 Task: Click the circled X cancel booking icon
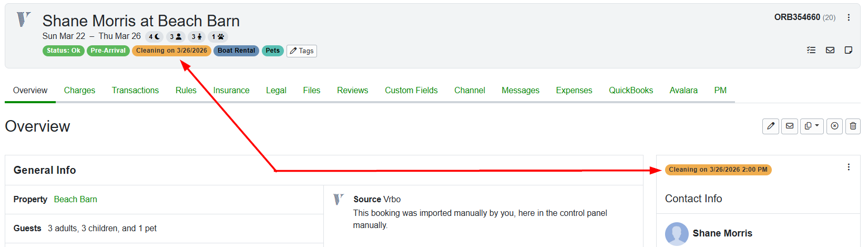pos(834,126)
